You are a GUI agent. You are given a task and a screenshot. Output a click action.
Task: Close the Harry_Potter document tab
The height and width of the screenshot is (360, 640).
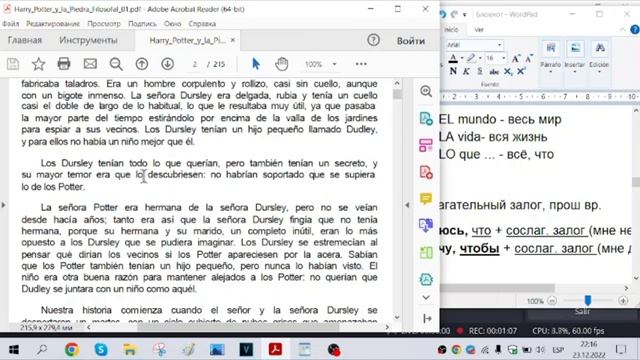[232, 40]
